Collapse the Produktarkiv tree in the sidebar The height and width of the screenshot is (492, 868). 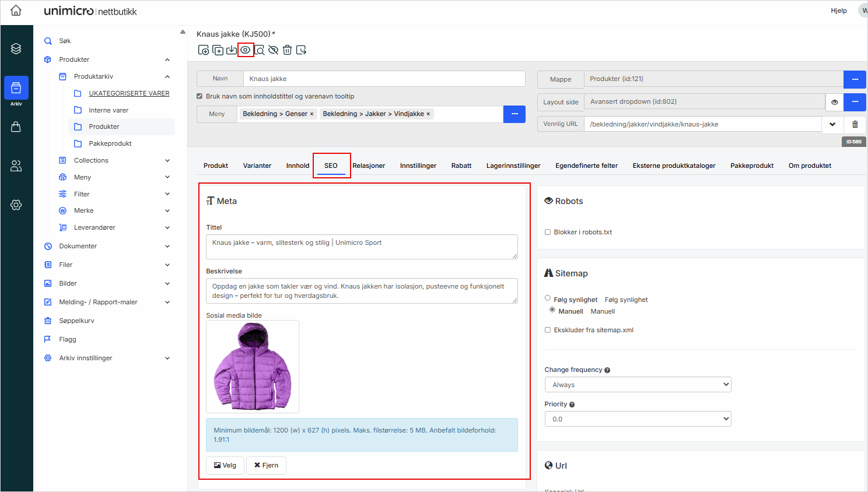pyautogui.click(x=167, y=76)
